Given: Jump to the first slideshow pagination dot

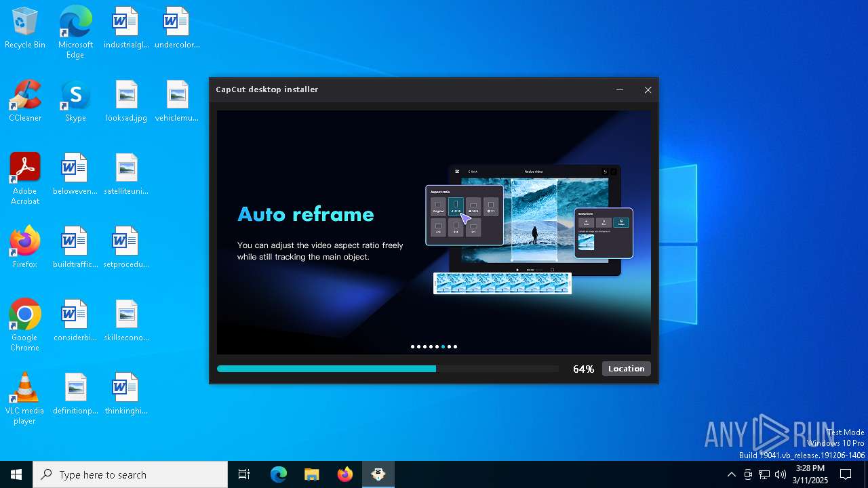Looking at the screenshot, I should pyautogui.click(x=412, y=346).
